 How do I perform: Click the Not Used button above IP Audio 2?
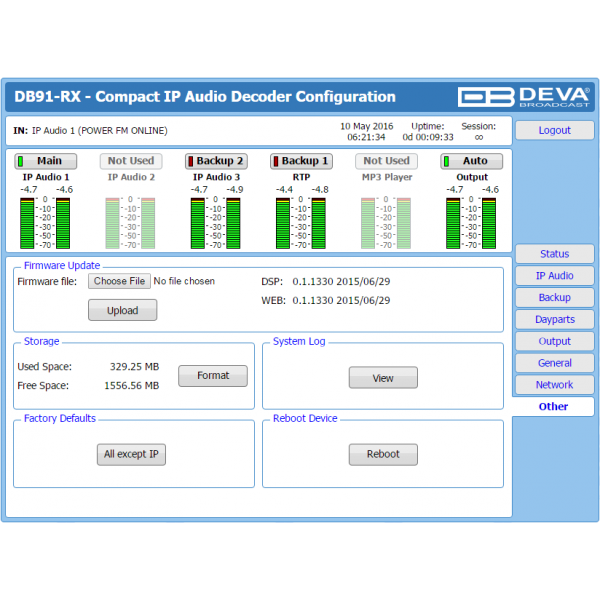click(131, 161)
